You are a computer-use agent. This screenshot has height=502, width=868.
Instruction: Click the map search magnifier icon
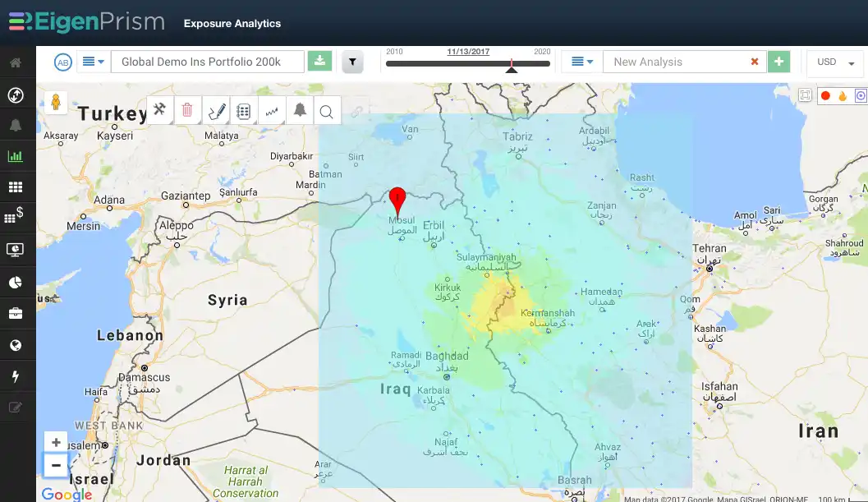[327, 112]
